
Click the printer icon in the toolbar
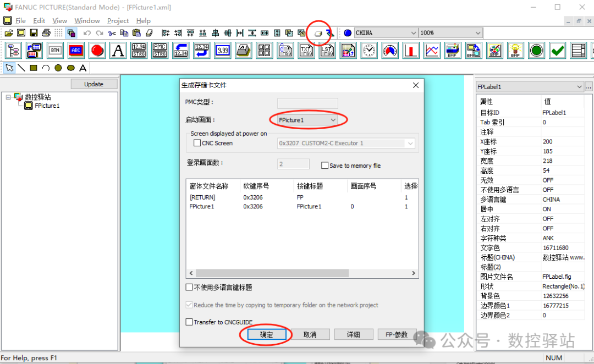[x=46, y=33]
